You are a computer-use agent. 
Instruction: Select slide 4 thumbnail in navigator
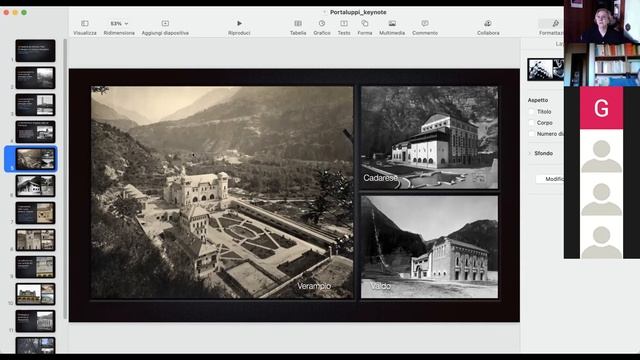pyautogui.click(x=36, y=131)
